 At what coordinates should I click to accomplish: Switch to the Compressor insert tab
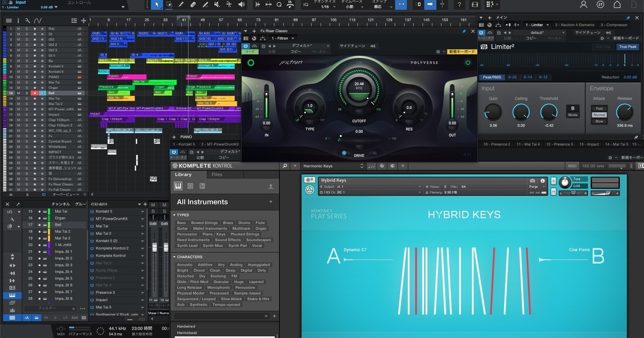(613, 25)
